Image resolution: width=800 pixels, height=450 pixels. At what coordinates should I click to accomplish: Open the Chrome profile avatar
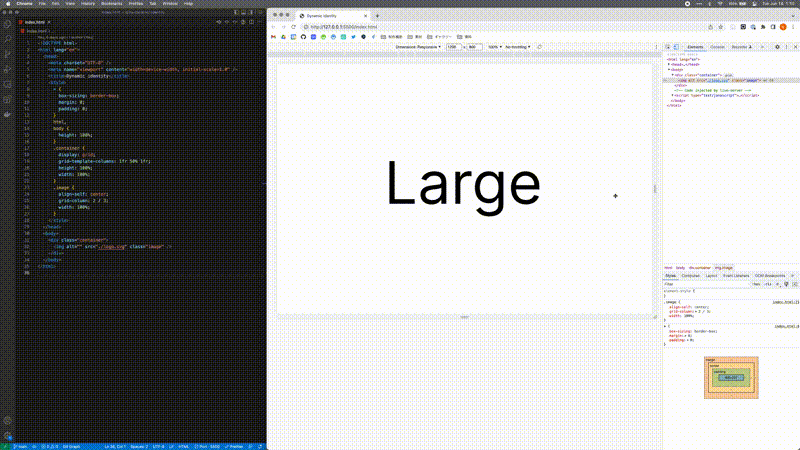(x=783, y=27)
